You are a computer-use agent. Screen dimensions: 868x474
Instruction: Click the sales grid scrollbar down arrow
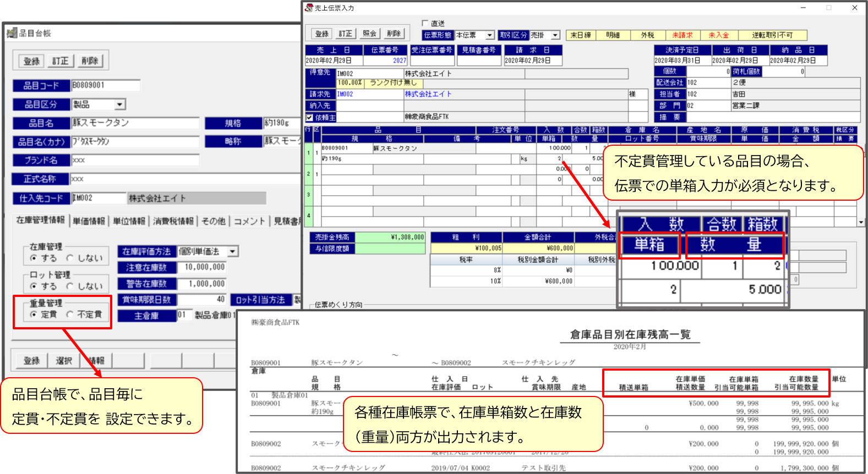pyautogui.click(x=861, y=222)
